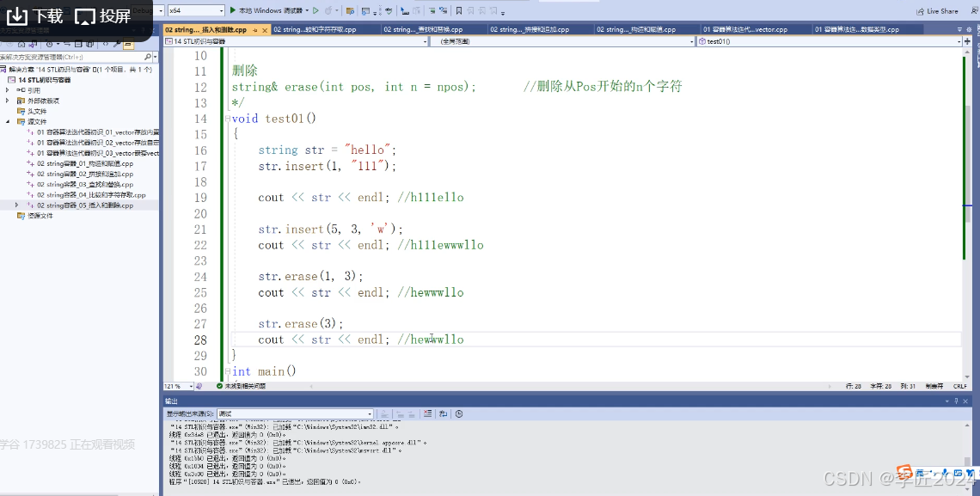The width and height of the screenshot is (980, 496).
Task: Collapse the 源文件 folder
Action: tap(8, 122)
